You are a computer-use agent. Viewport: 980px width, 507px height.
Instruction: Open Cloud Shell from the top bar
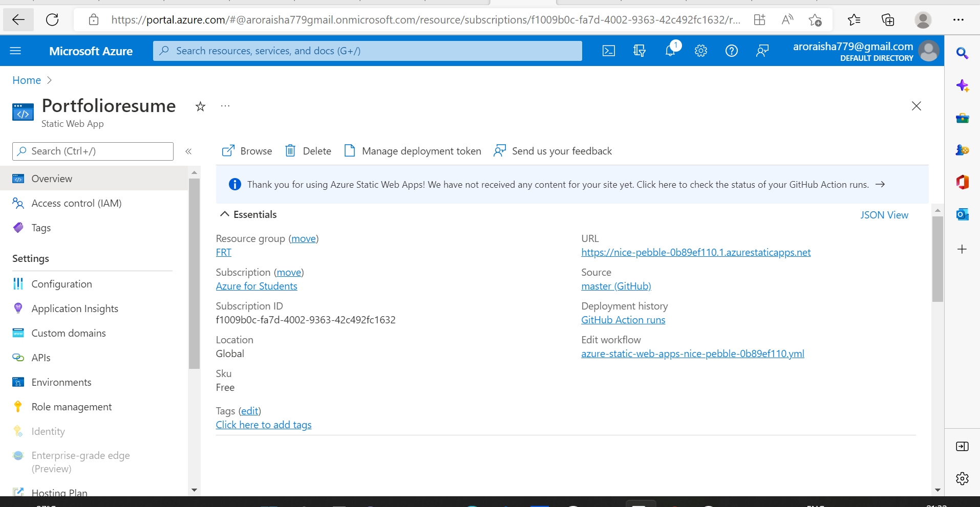click(609, 51)
